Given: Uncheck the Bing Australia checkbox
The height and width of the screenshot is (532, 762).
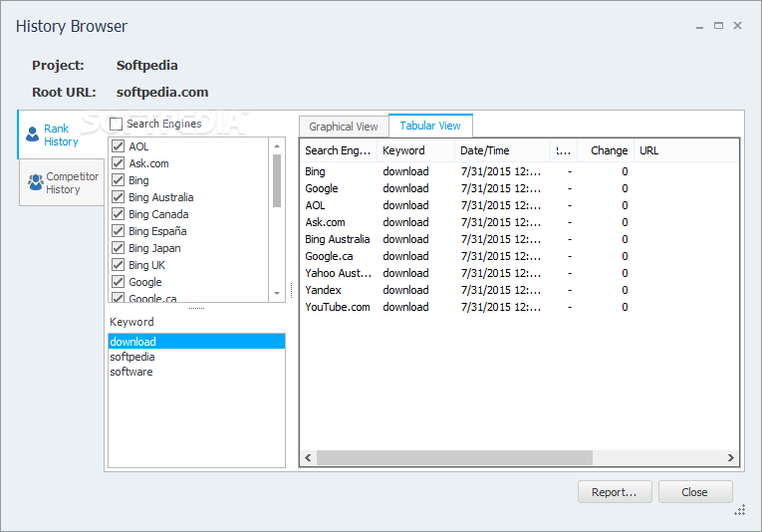Looking at the screenshot, I should point(119,197).
